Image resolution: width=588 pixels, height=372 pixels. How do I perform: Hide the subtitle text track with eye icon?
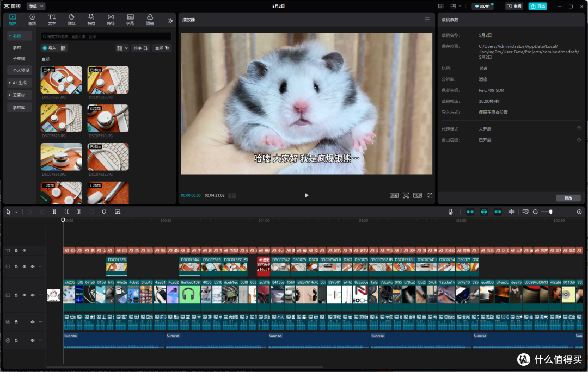pyautogui.click(x=24, y=250)
